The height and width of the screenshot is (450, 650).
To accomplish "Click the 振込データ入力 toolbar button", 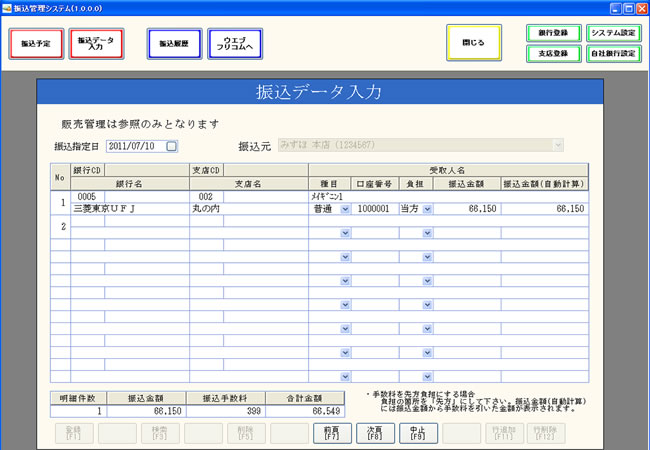I will point(97,44).
